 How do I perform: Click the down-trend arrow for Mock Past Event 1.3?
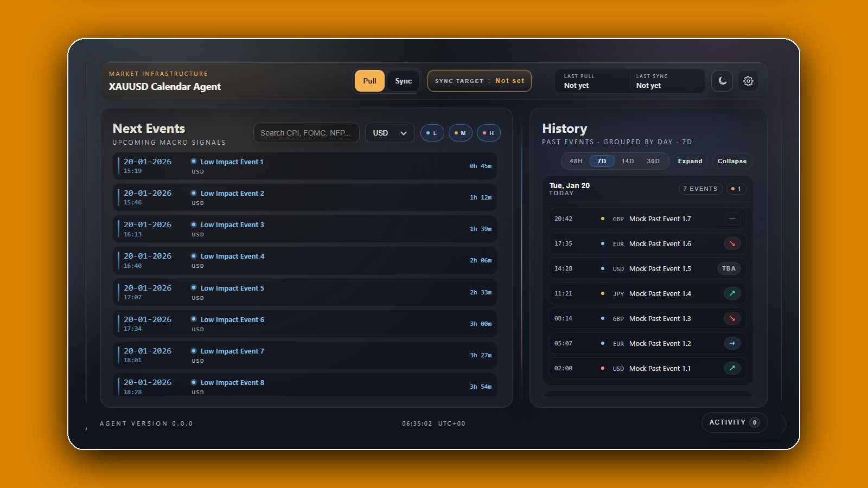point(732,318)
